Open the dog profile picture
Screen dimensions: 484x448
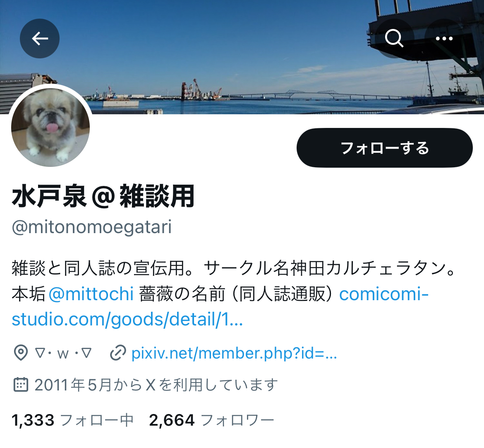coord(50,127)
